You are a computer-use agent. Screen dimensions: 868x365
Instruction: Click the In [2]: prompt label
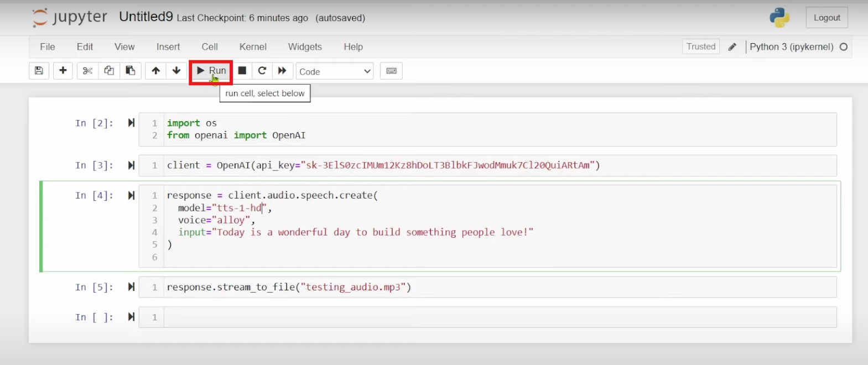click(94, 123)
